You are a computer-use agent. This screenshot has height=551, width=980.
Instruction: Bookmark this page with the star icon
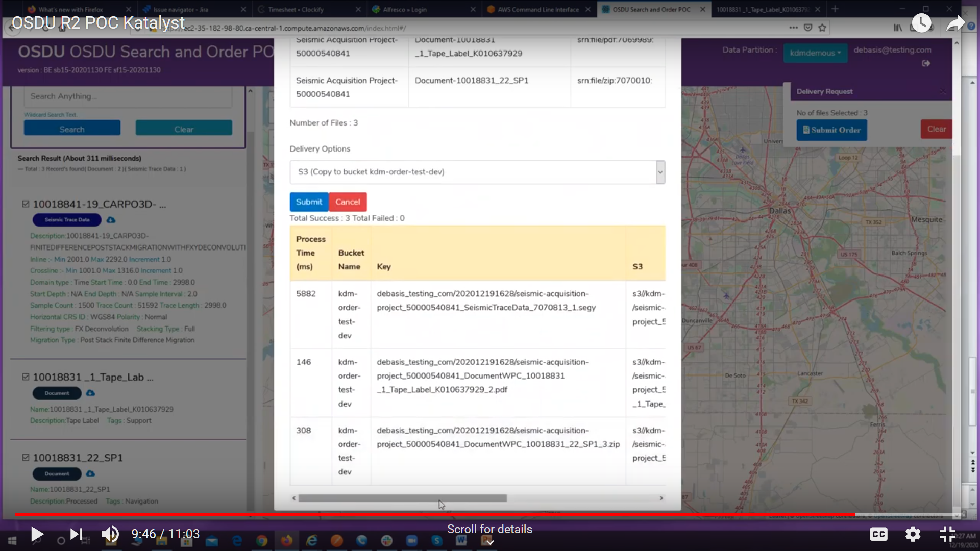pos(822,28)
